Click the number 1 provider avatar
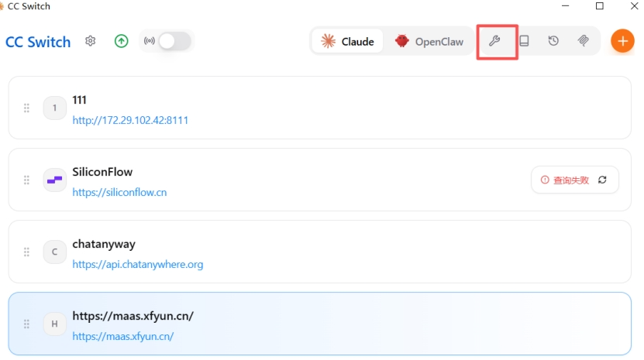Image resolution: width=644 pixels, height=360 pixels. click(54, 108)
